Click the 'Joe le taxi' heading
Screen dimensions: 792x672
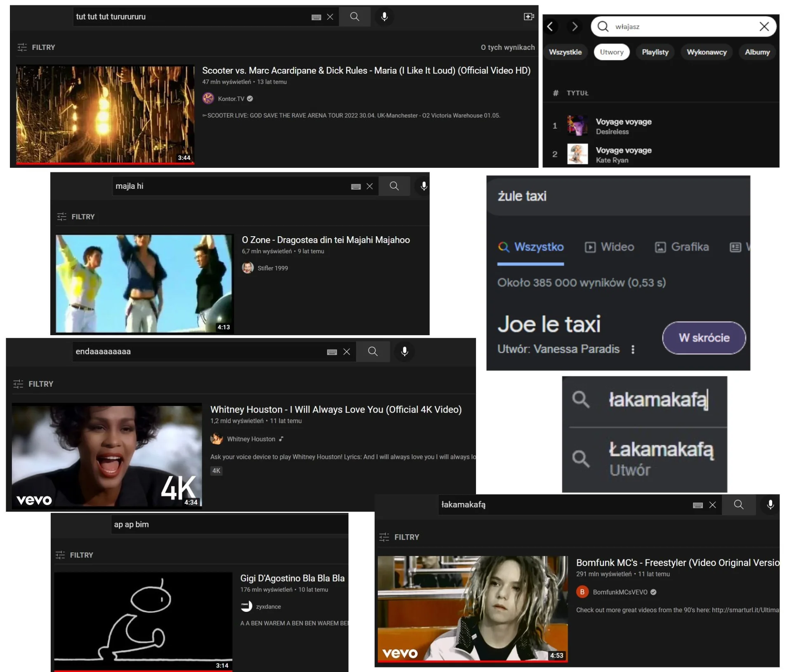(x=549, y=324)
